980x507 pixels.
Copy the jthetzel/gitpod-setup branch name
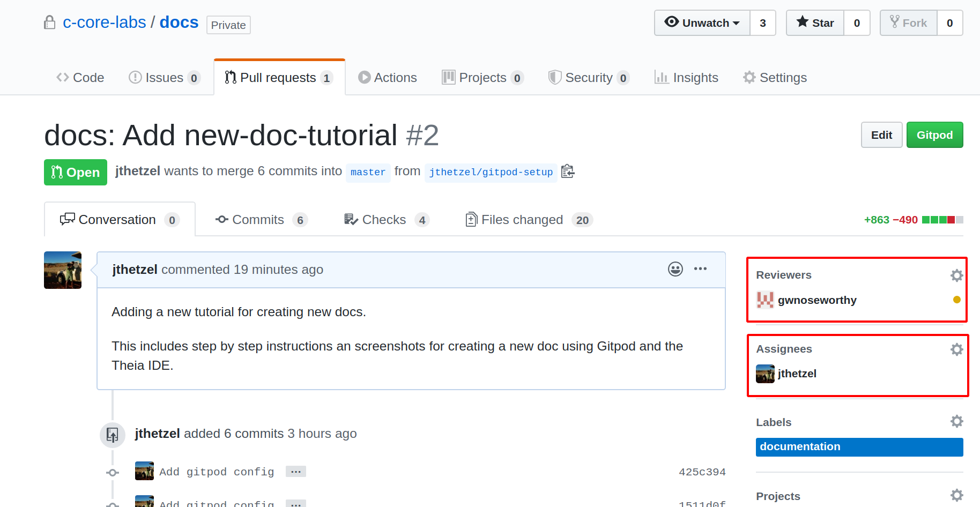click(x=568, y=172)
